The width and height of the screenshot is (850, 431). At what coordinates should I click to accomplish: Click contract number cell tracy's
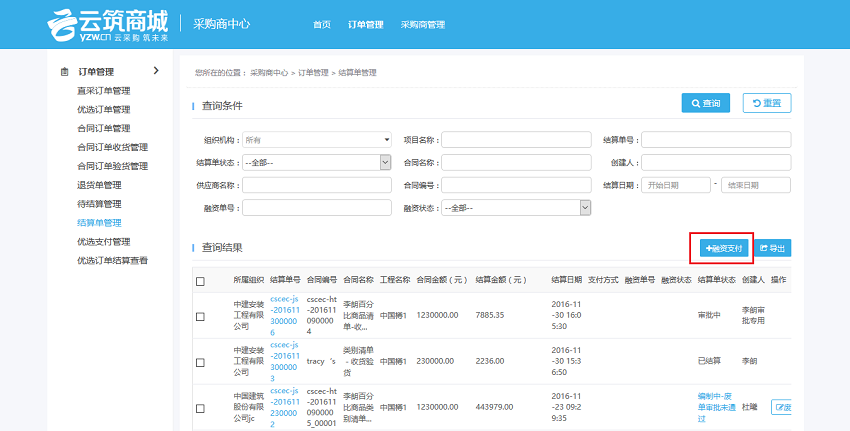tap(321, 361)
